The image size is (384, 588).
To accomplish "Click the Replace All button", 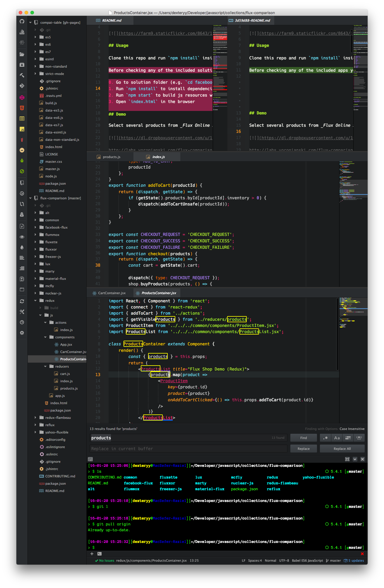I will [342, 449].
